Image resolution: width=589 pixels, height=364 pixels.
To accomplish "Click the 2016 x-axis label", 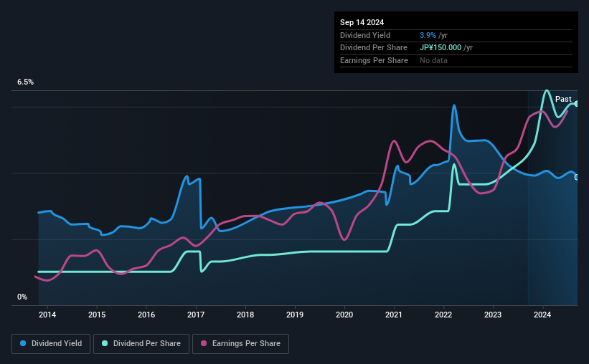I will click(146, 315).
